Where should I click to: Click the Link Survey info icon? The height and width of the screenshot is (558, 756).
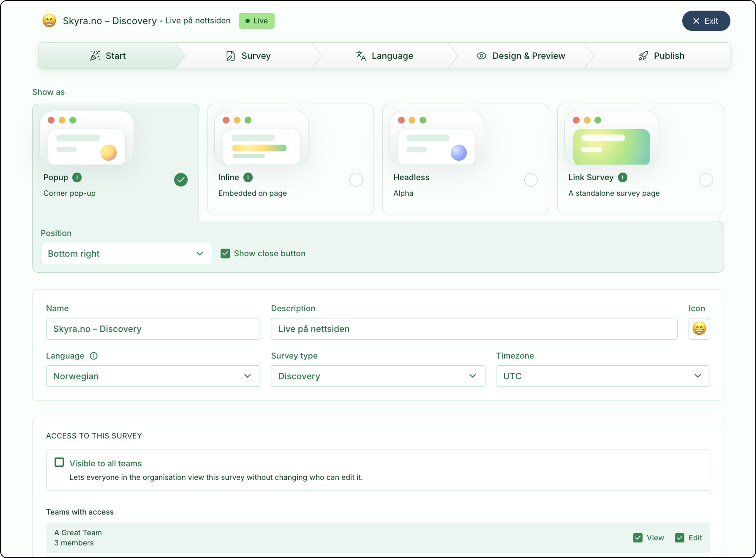tap(622, 177)
